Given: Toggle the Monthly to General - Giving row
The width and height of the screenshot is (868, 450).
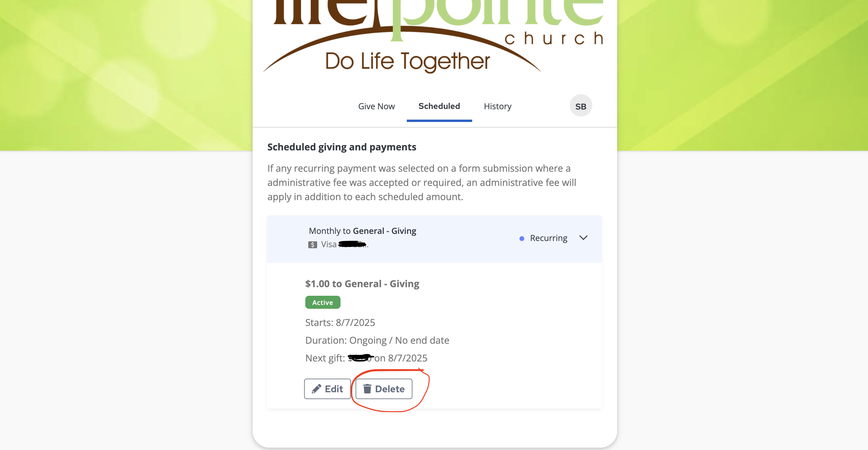Looking at the screenshot, I should 434,239.
